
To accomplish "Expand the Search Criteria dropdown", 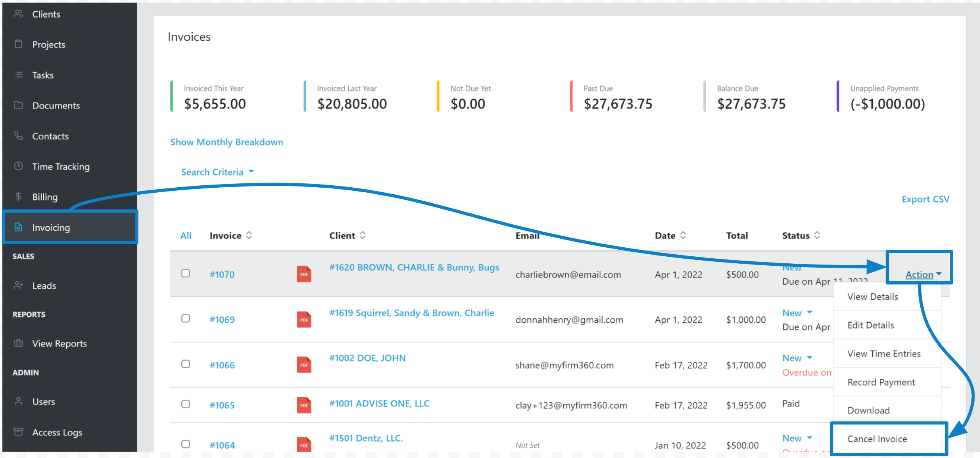I will click(217, 172).
